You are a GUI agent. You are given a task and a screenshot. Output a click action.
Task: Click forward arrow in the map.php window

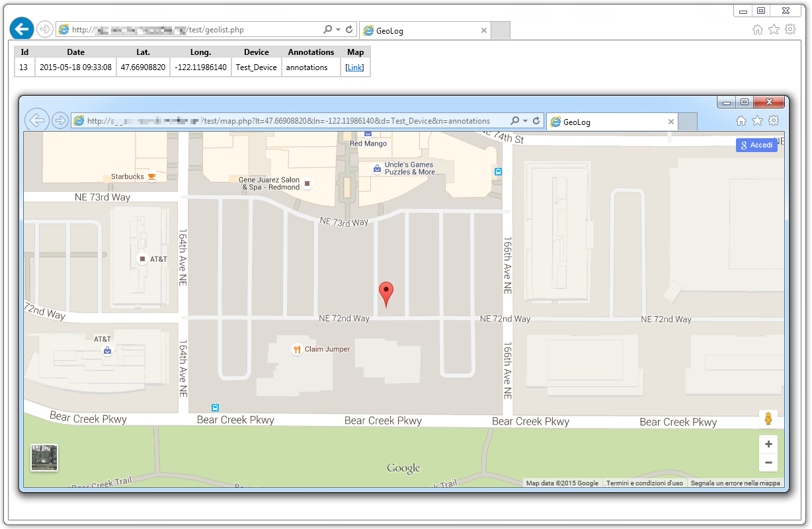click(x=60, y=120)
